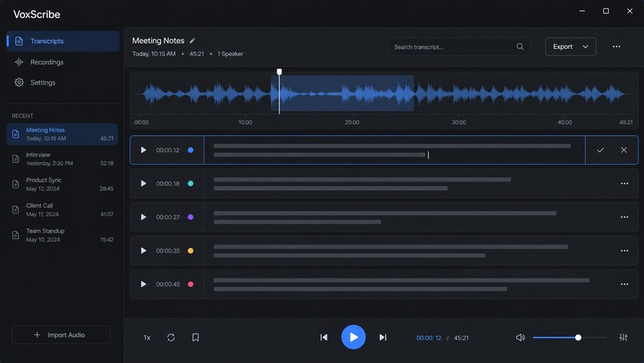Image resolution: width=644 pixels, height=363 pixels.
Task: Click the search magnifier icon
Action: click(x=520, y=47)
